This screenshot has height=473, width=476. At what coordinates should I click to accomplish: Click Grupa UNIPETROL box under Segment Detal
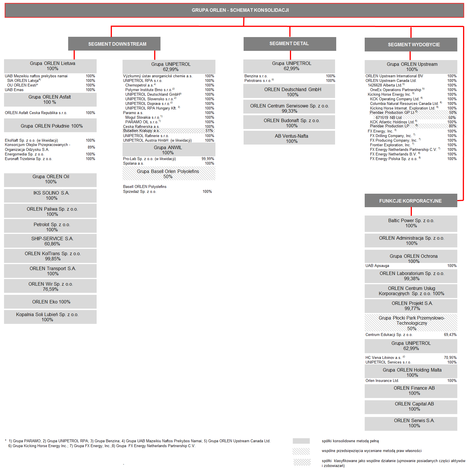(289, 66)
